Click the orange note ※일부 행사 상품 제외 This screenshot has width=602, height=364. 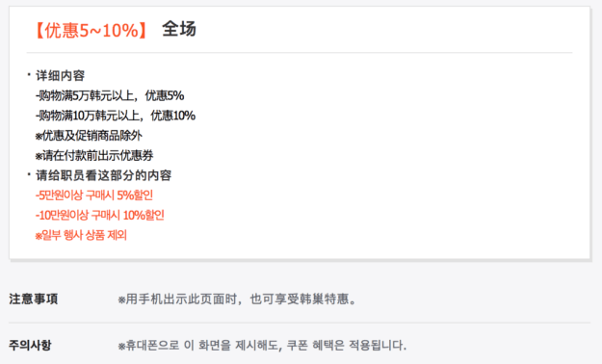(81, 235)
